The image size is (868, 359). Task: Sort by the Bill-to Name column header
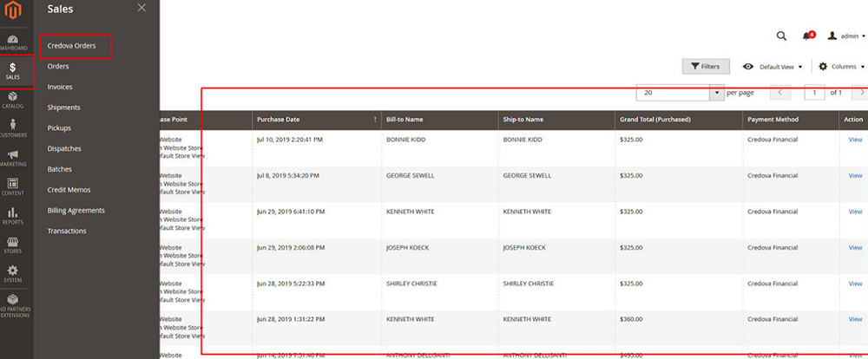click(x=439, y=120)
